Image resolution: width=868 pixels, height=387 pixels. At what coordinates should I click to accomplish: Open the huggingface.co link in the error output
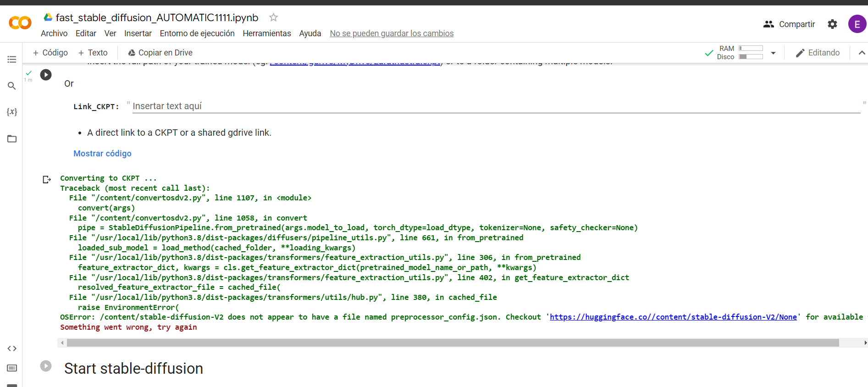[x=673, y=317]
